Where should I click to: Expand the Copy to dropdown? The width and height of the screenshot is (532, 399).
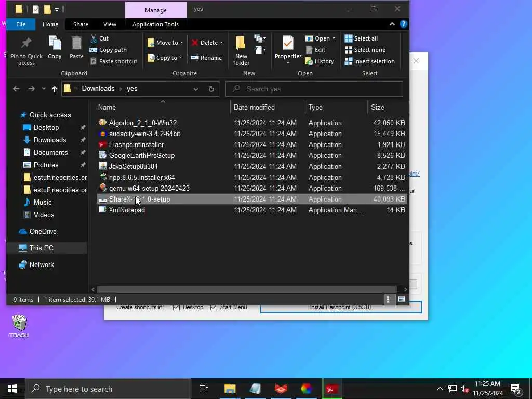[180, 58]
